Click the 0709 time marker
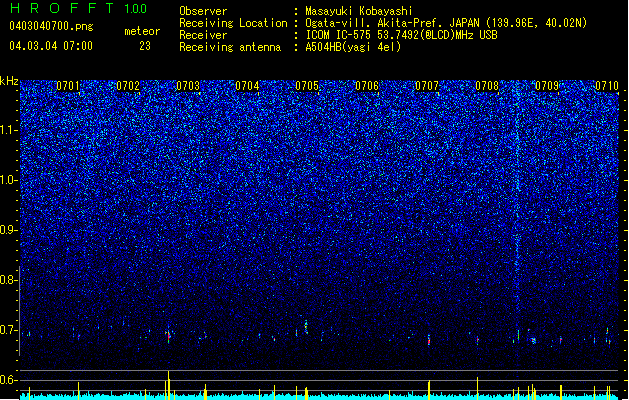 coord(547,86)
